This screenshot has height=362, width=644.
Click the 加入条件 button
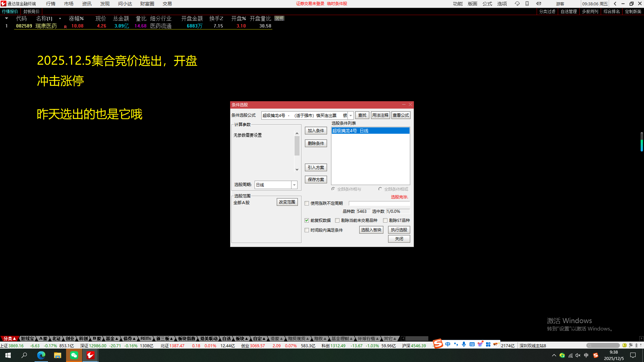pyautogui.click(x=316, y=131)
